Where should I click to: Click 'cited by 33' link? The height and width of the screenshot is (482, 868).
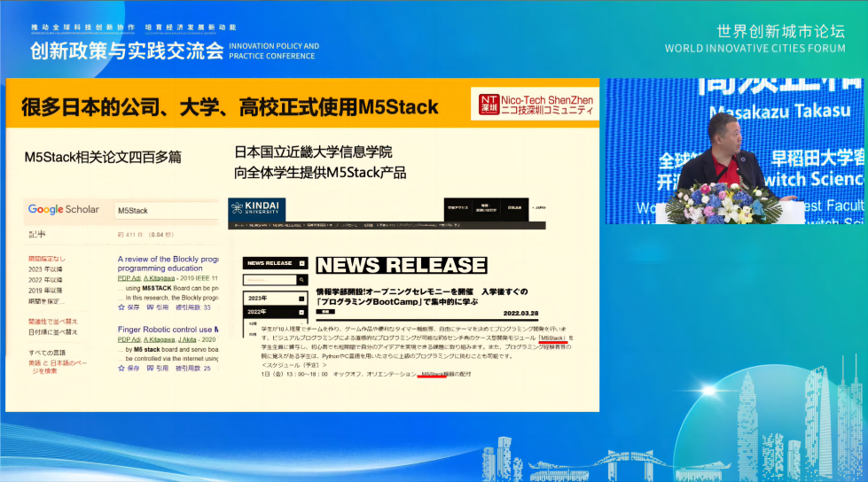(193, 307)
